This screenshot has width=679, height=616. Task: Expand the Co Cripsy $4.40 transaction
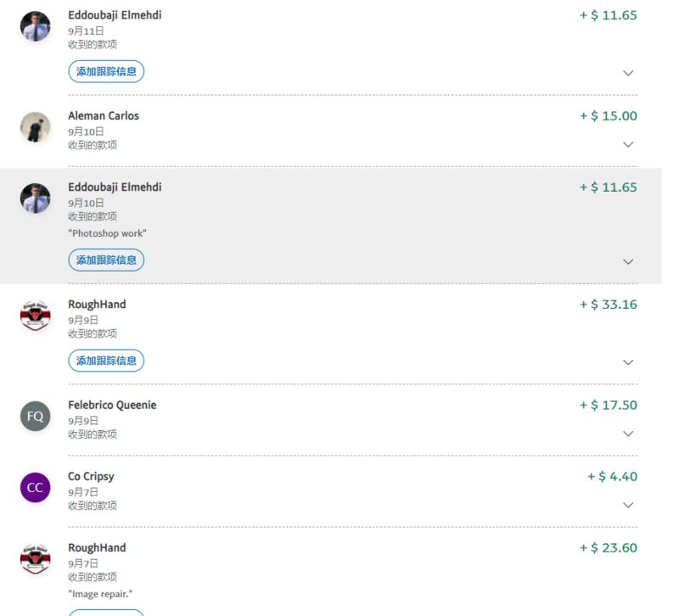[628, 505]
